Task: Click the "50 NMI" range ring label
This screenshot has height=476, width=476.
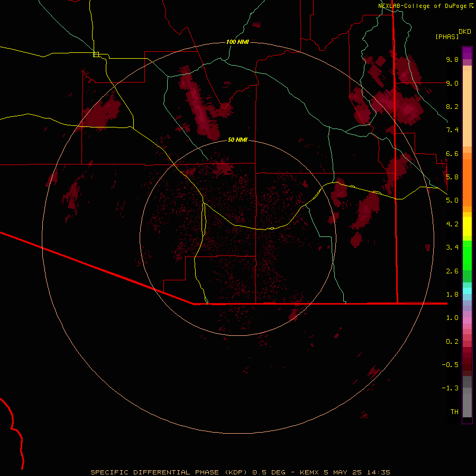Action: pos(237,140)
